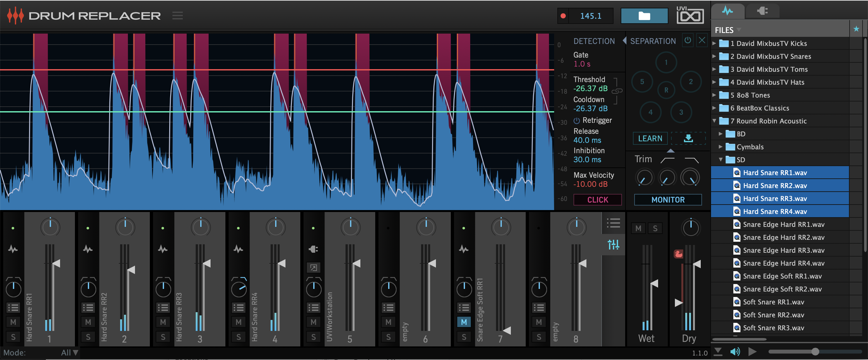This screenshot has height=360, width=868.
Task: Expand the 6 BeatBox Classics folder
Action: click(714, 108)
